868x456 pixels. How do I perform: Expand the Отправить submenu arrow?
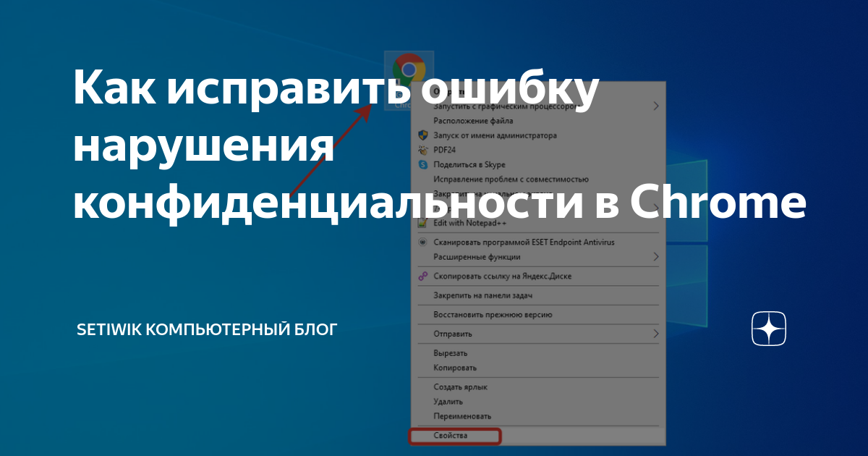tap(656, 334)
